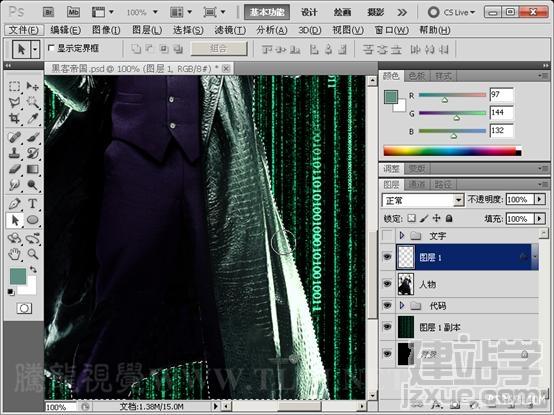Switch to the 基本功能 workspace
This screenshot has height=415, width=554.
[x=267, y=12]
